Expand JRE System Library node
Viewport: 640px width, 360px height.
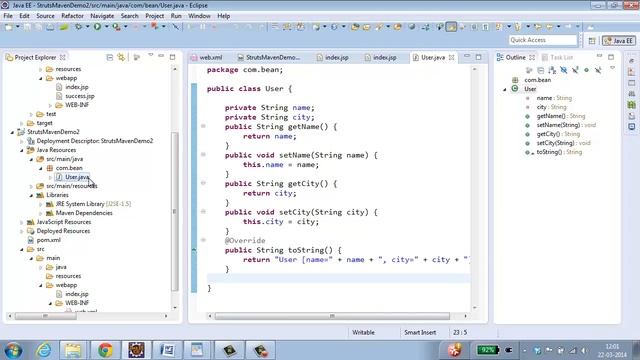40,204
